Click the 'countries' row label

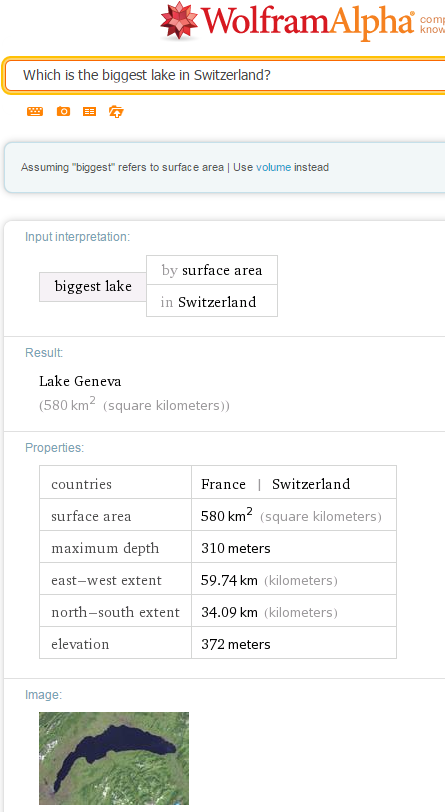point(81,484)
